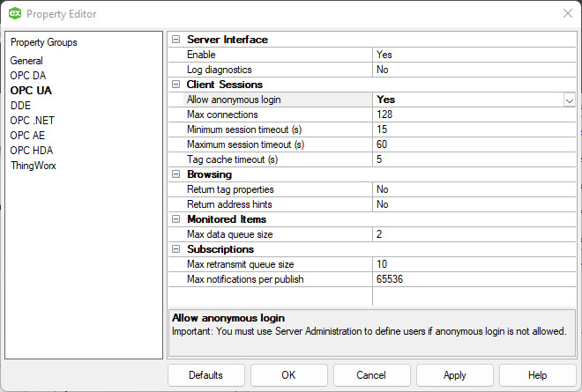Select General property group
582x392 pixels.
(26, 61)
